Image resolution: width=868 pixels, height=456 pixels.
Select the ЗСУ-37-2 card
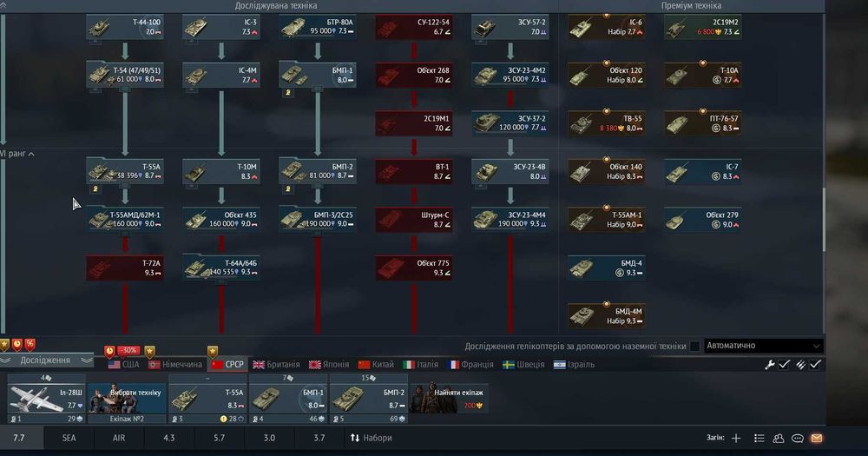click(x=510, y=123)
